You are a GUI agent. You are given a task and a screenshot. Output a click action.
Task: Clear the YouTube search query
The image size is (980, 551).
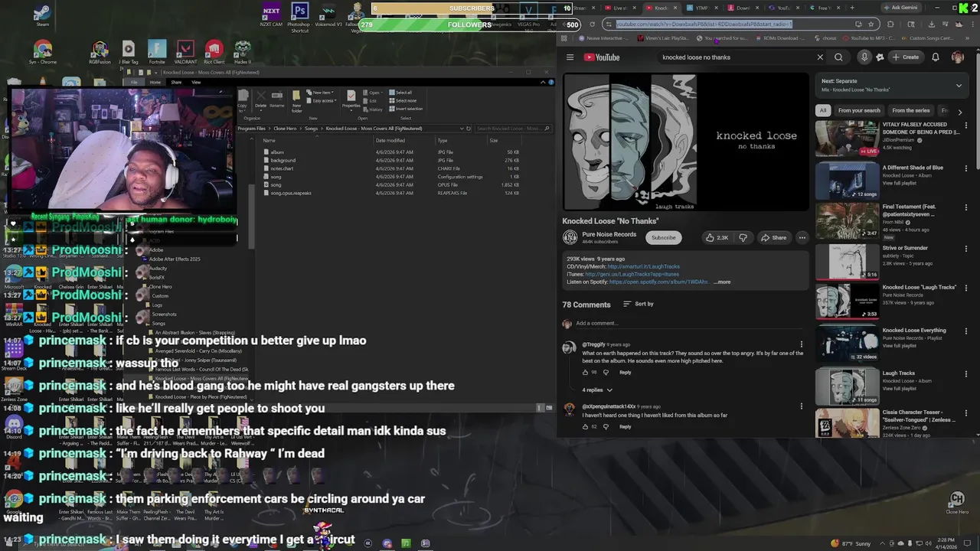point(820,57)
